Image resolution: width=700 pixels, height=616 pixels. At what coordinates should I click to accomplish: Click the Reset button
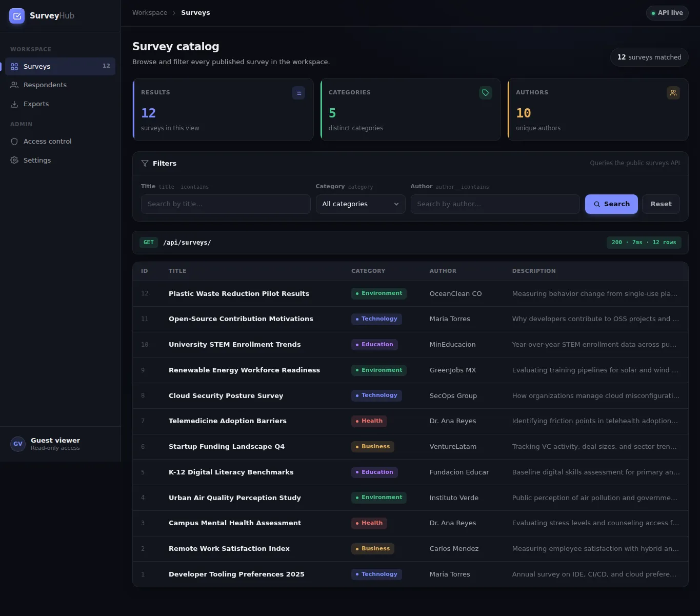661,204
